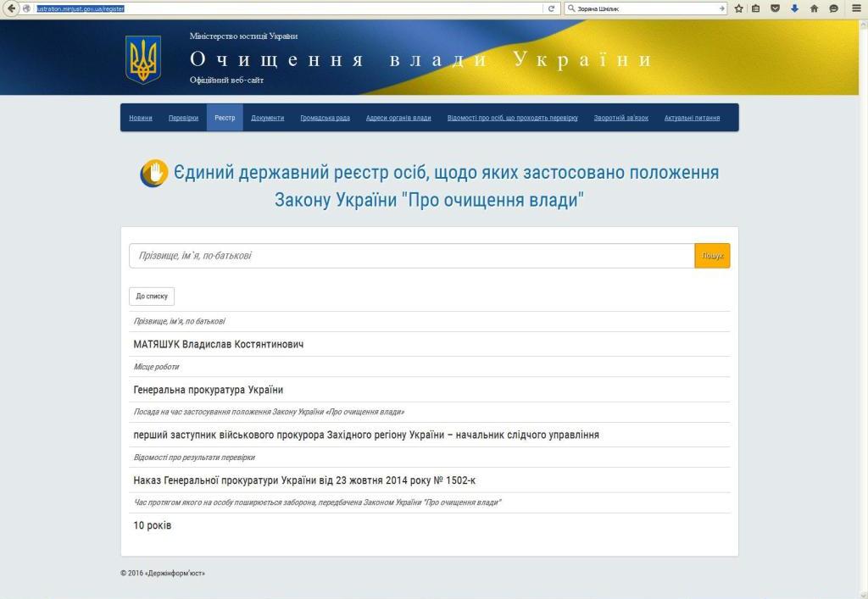Click the search go arrow in browser search box
The width and height of the screenshot is (868, 599).
(x=721, y=8)
